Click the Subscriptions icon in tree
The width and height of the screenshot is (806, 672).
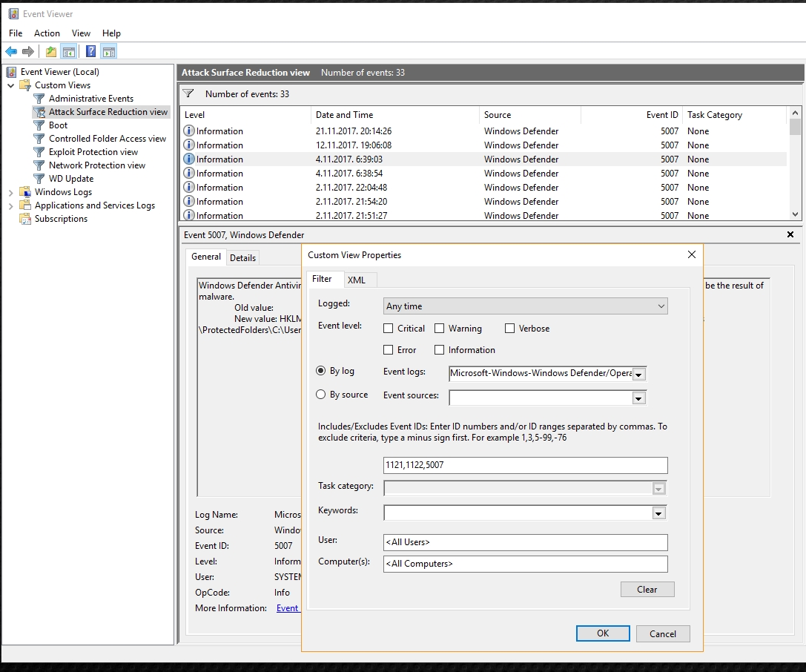pyautogui.click(x=25, y=219)
